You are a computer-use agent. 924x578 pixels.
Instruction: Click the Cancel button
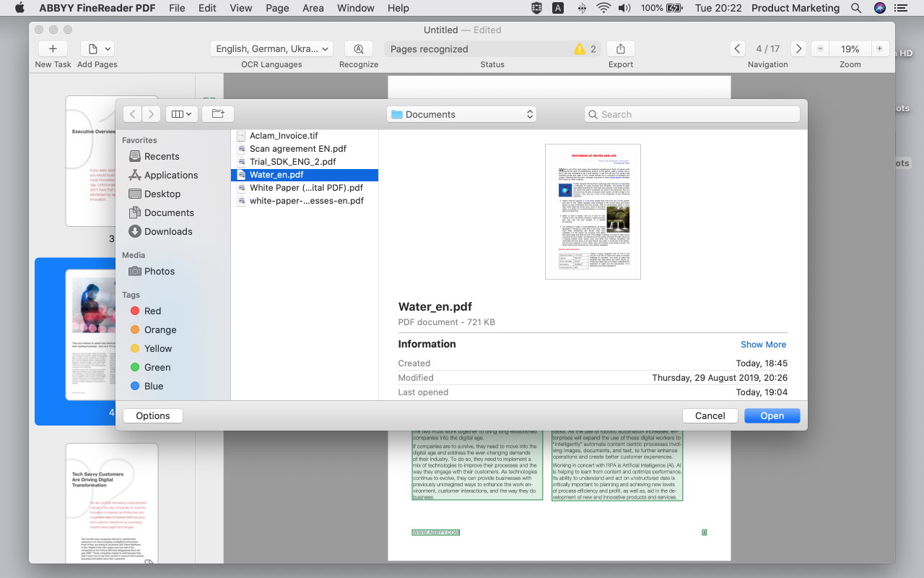click(710, 415)
